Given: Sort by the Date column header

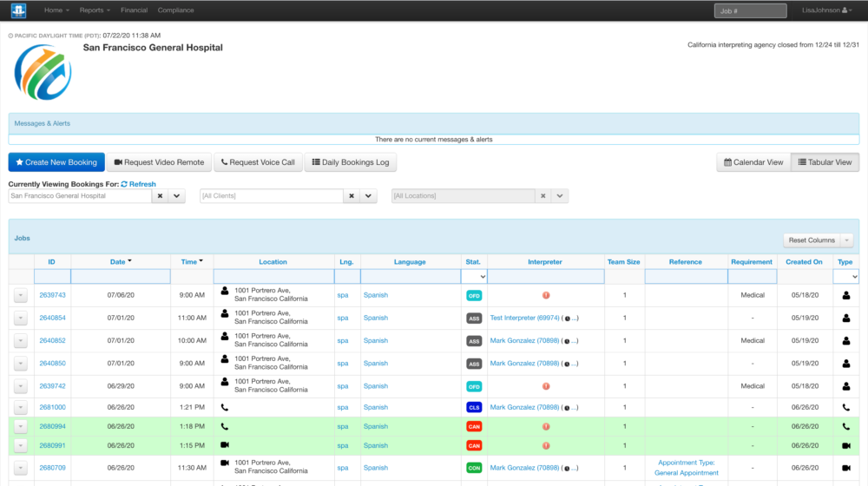Looking at the screenshot, I should pos(120,262).
